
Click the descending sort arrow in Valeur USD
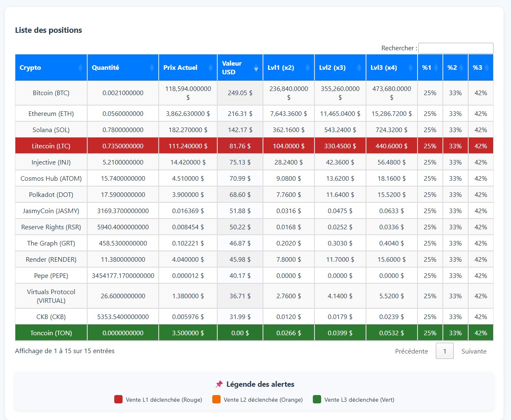click(256, 69)
